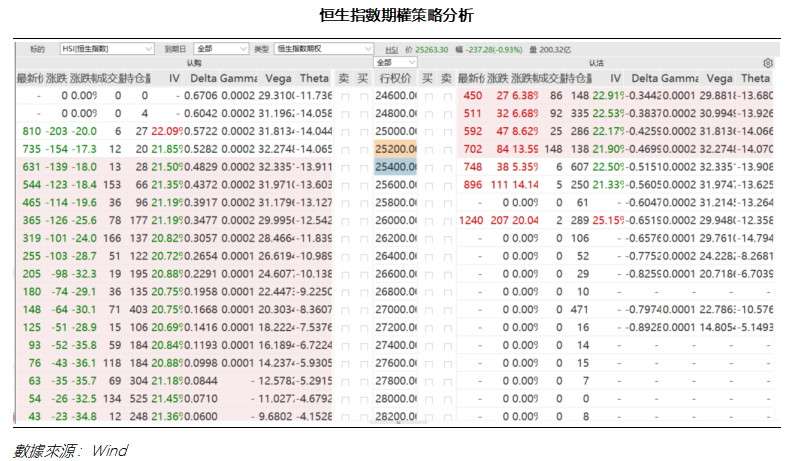This screenshot has height=461, width=793.
Task: Tick the put-side 买 checkbox for strike 25000
Action: [x=428, y=132]
